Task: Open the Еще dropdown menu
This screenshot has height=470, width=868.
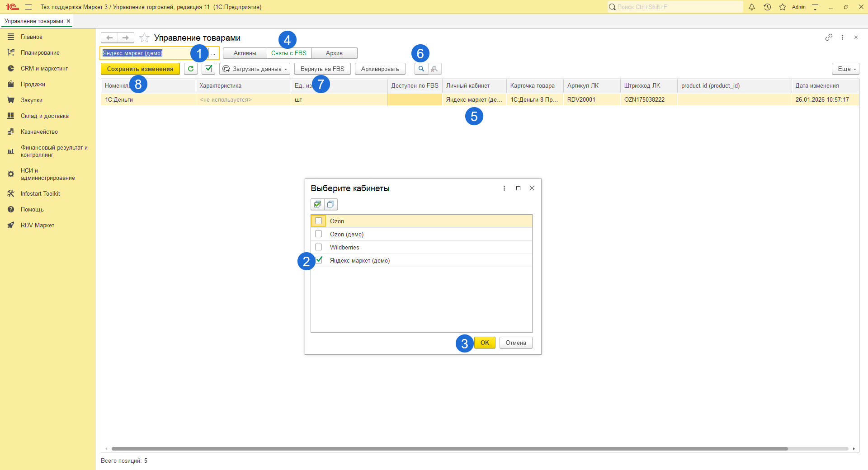Action: [845, 69]
